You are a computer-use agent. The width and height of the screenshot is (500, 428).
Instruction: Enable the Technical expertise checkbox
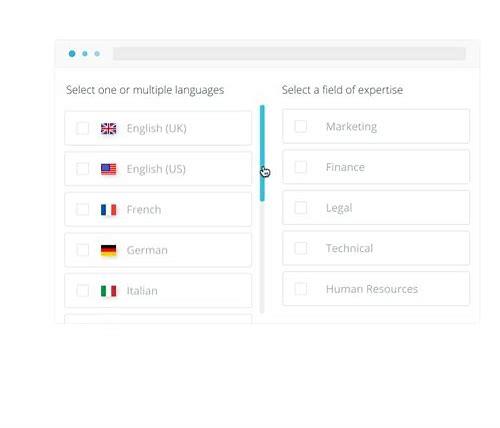(x=301, y=248)
